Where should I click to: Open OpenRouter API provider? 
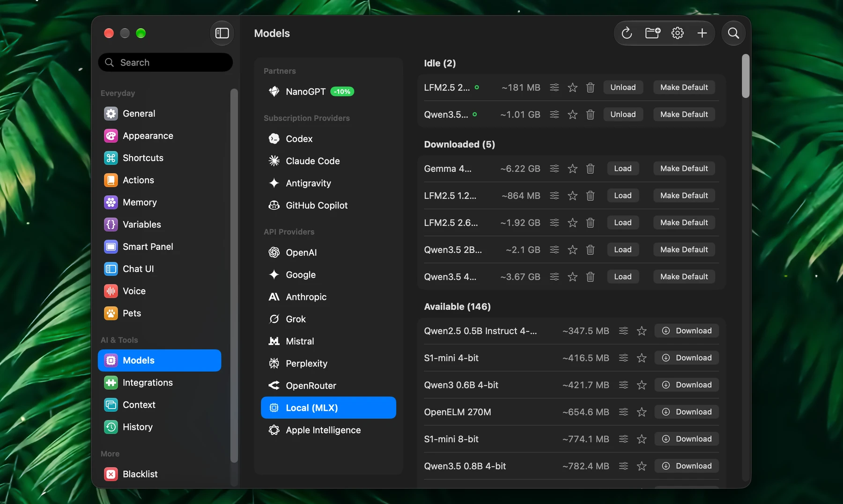[x=328, y=386]
